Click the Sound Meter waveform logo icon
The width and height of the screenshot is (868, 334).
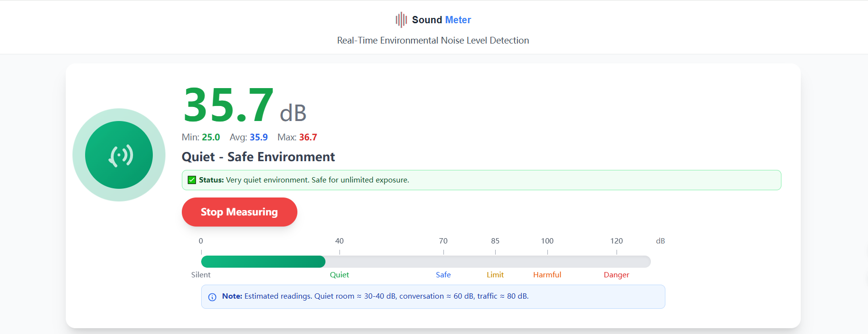[x=401, y=20]
